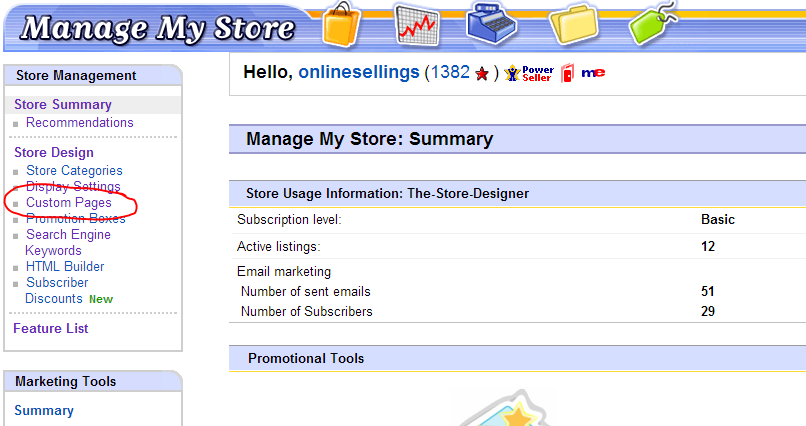Viewport: 806px width, 426px height.
Task: Open Subscriber Discounts link
Action: [x=57, y=290]
